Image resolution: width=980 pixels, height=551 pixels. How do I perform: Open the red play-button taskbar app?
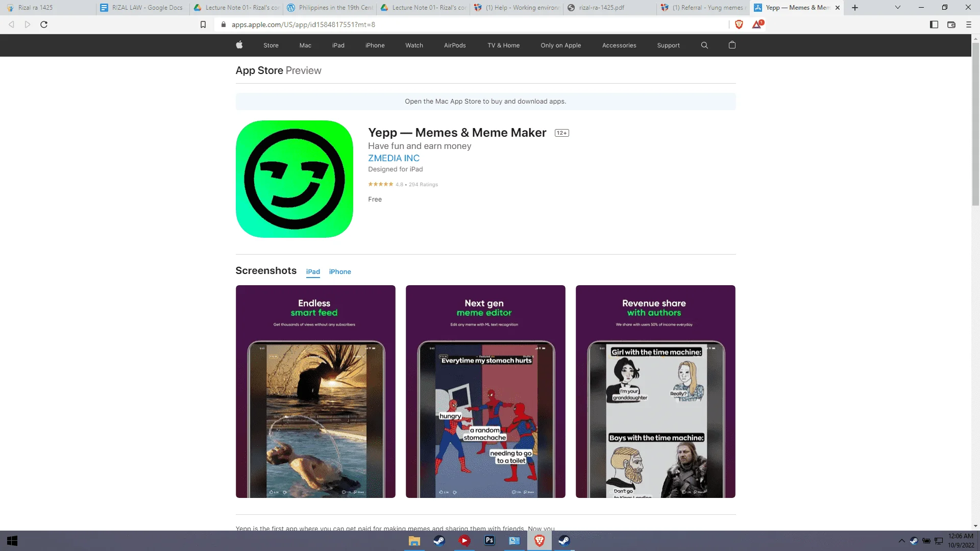(x=464, y=541)
